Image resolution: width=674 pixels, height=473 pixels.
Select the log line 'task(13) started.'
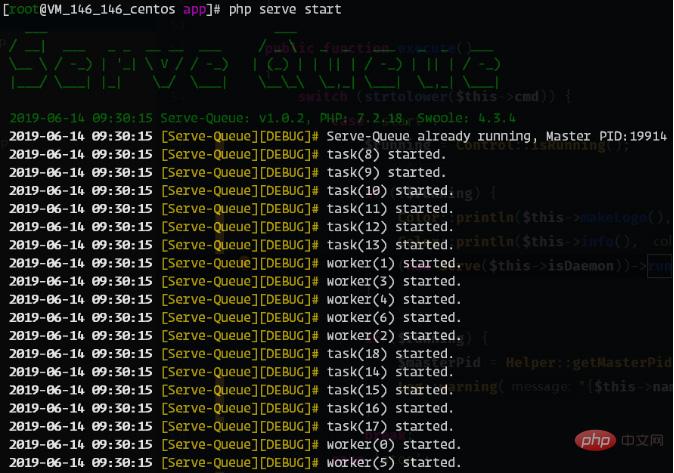(x=232, y=245)
